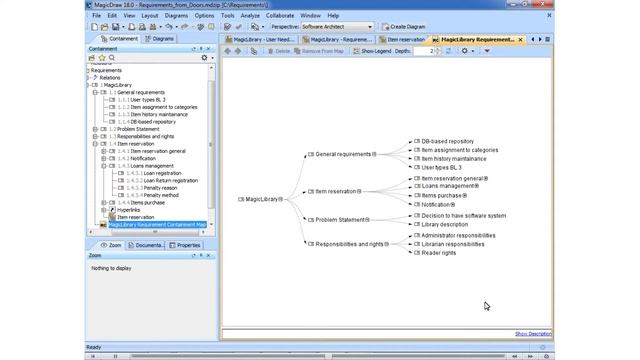This screenshot has width=640, height=360.
Task: Switch to the Diagrams browser tab
Action: [x=159, y=39]
